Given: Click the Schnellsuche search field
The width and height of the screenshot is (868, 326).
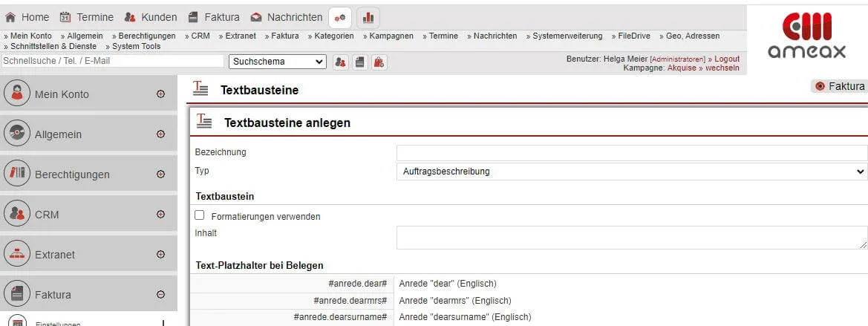Looking at the screenshot, I should point(112,61).
